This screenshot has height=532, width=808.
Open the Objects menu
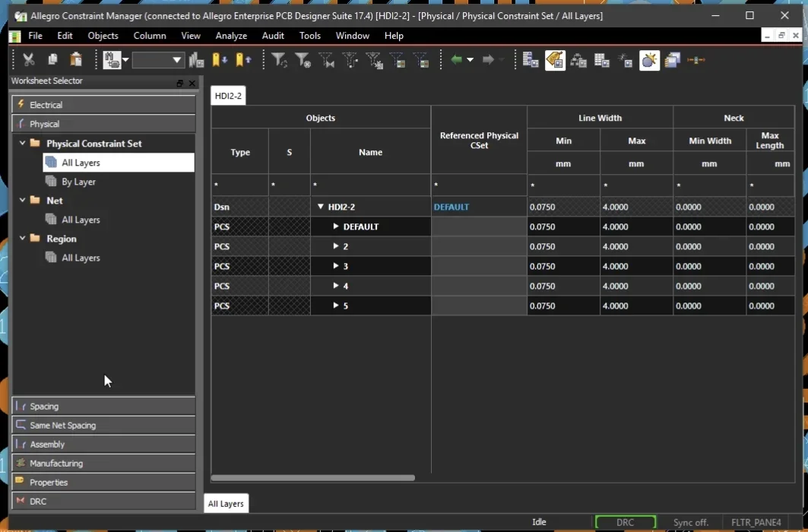click(103, 36)
